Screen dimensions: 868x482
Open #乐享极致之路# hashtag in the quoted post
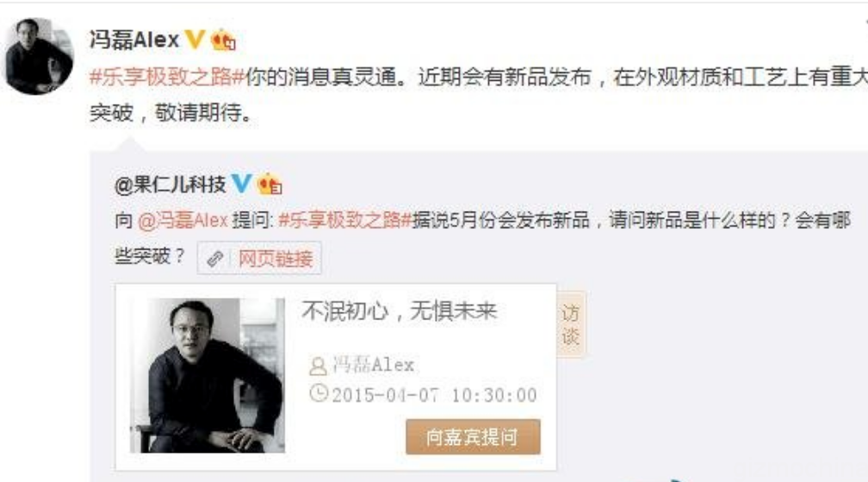click(x=345, y=220)
